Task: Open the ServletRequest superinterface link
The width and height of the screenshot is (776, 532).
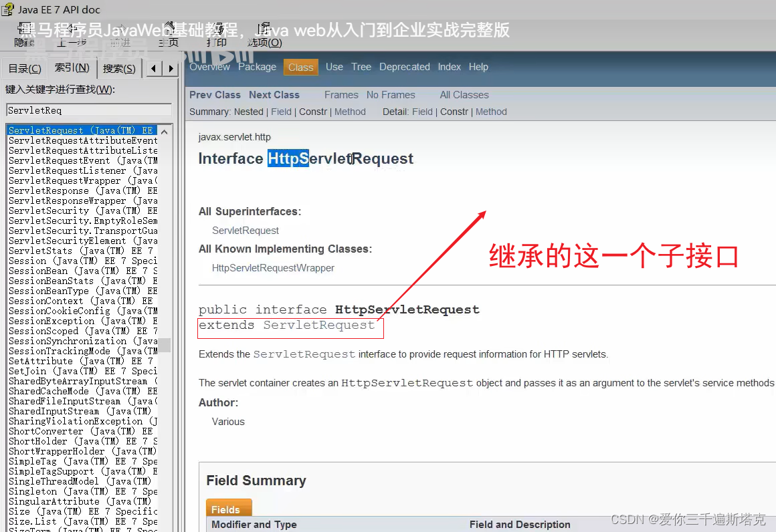Action: coord(245,230)
